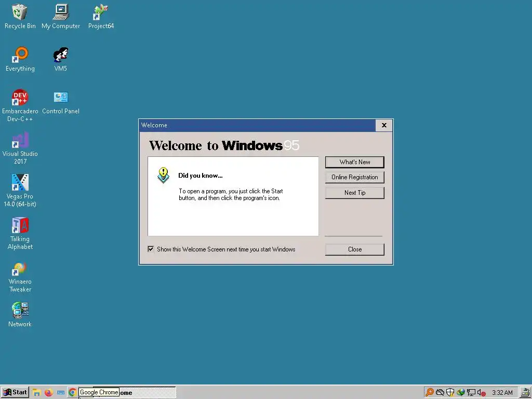Launch Google Chrome from the quick launch
The image size is (532, 399).
pyautogui.click(x=72, y=393)
